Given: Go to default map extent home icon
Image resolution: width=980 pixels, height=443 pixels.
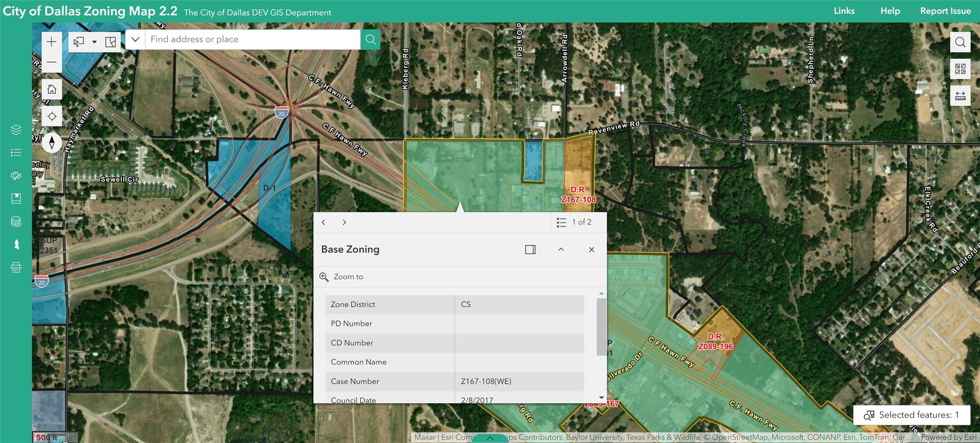Looking at the screenshot, I should pos(51,89).
